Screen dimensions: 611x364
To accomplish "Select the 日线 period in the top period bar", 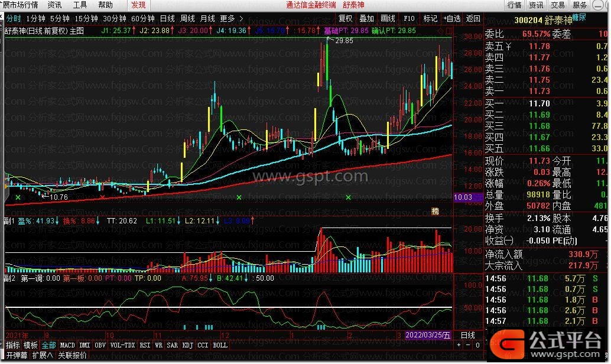I will [167, 18].
